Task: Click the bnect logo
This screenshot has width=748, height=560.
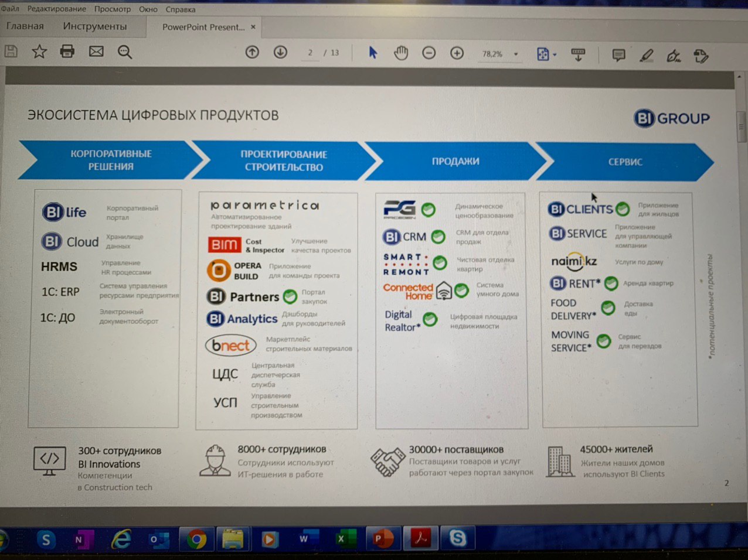Action: [231, 346]
